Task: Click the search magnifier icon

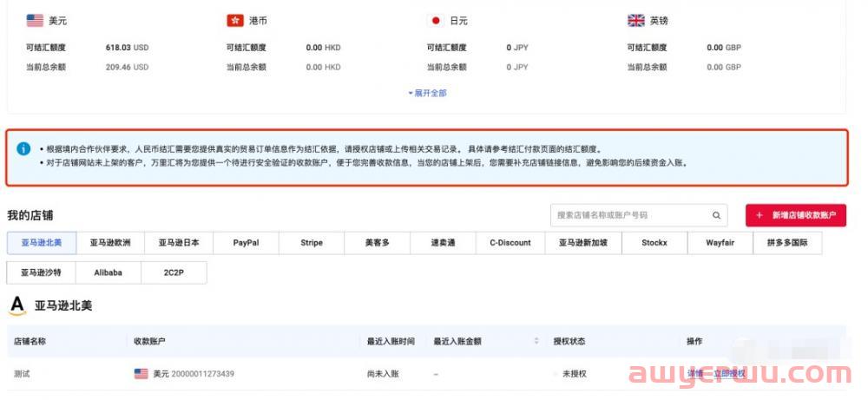Action: 716,215
